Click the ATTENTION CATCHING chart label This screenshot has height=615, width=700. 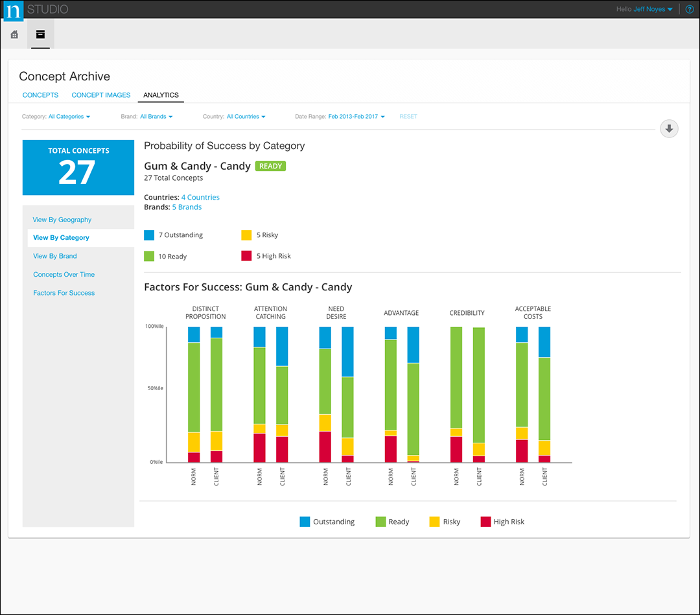270,312
